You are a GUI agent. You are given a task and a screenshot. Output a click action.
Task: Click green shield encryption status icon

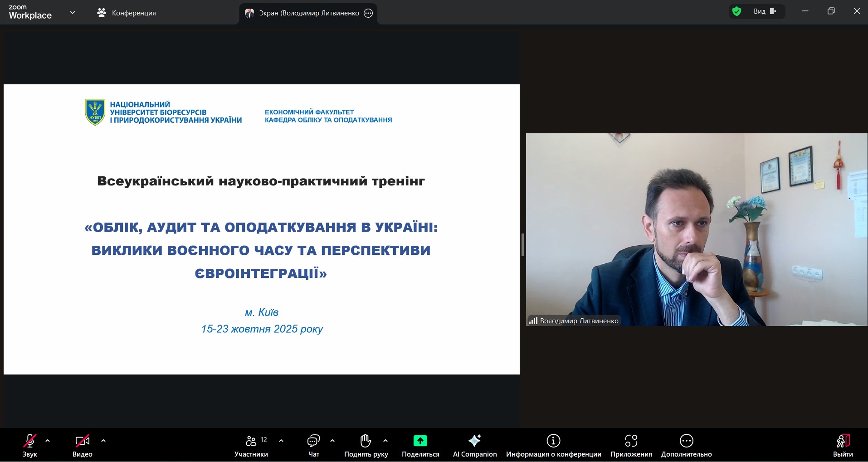click(737, 11)
